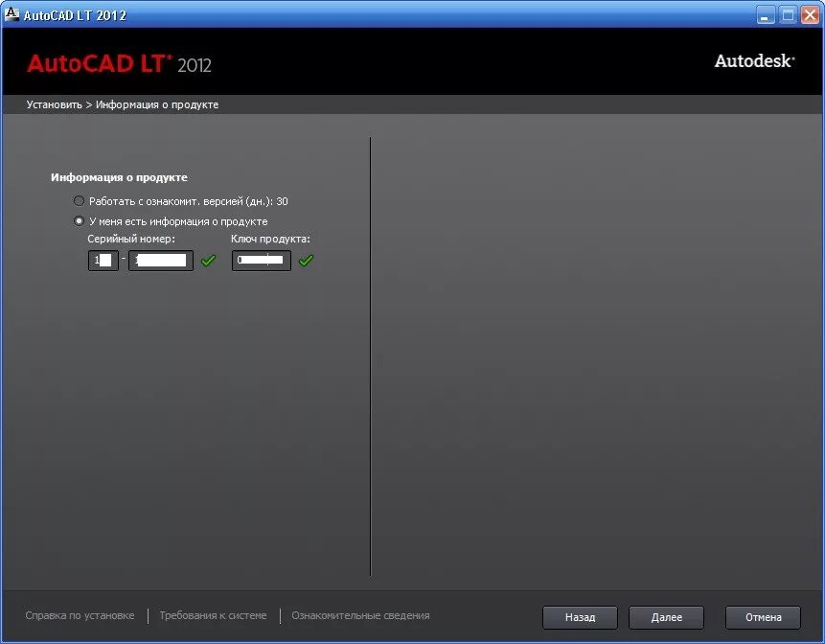Click the green checkmark beside product key
This screenshot has height=644, width=825.
(x=307, y=260)
